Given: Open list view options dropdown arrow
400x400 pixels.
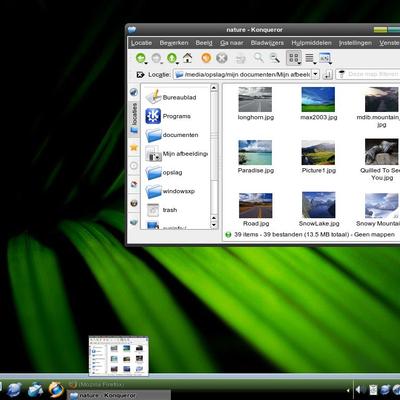Looking at the screenshot, I should click(315, 63).
